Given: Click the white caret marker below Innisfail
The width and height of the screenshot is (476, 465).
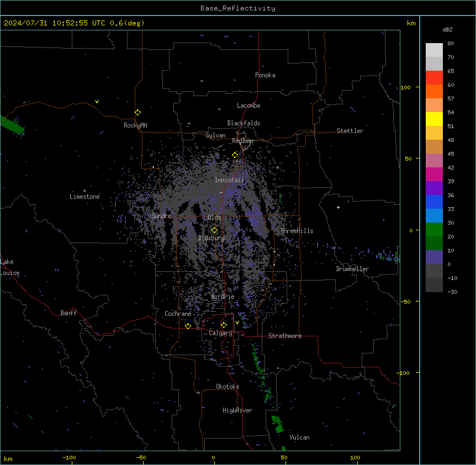Looking at the screenshot, I should click(221, 193).
